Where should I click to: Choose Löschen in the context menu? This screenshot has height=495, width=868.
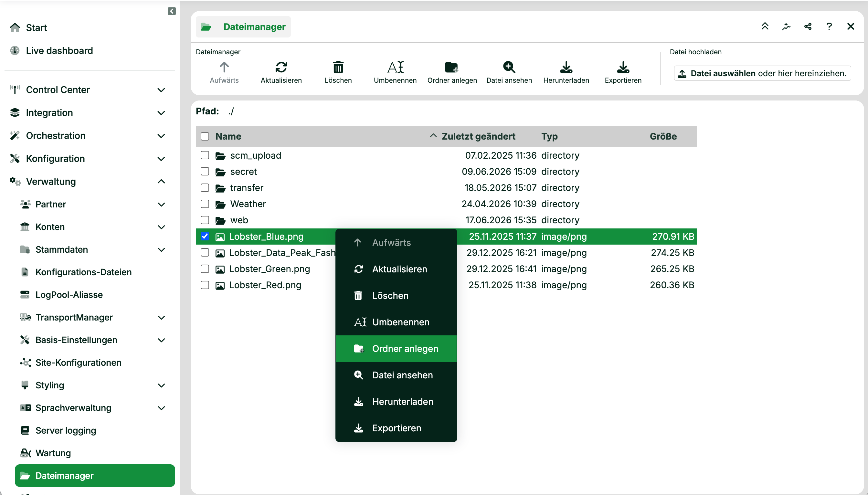pyautogui.click(x=396, y=295)
